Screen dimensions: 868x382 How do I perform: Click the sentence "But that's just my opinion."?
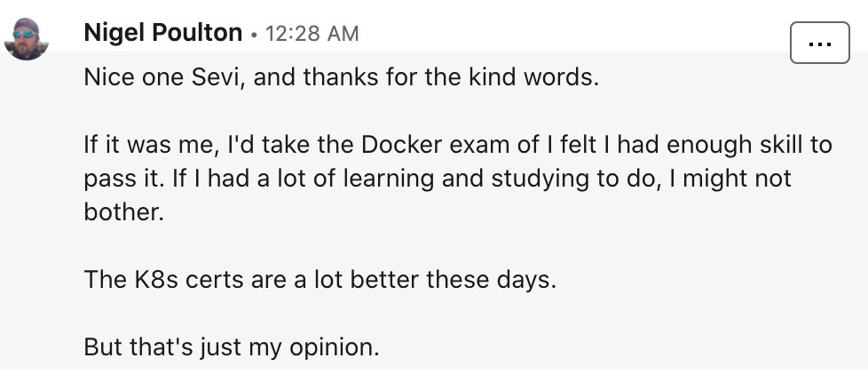[x=232, y=347]
